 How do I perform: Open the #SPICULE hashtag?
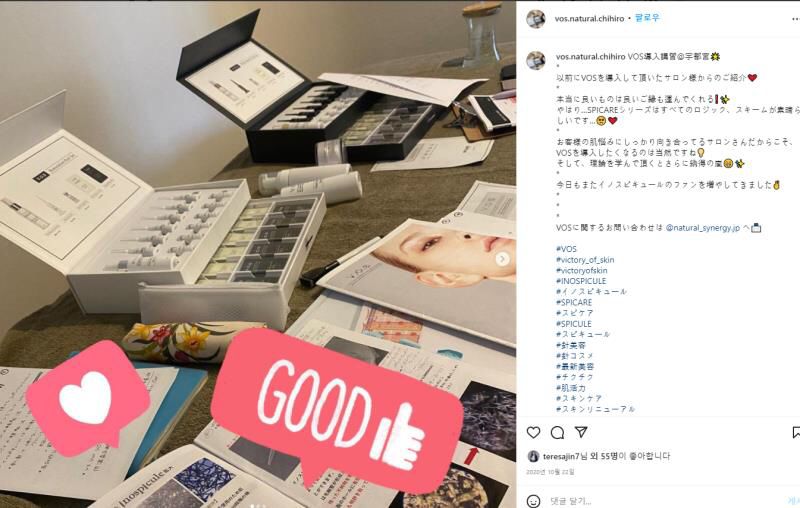tap(574, 324)
